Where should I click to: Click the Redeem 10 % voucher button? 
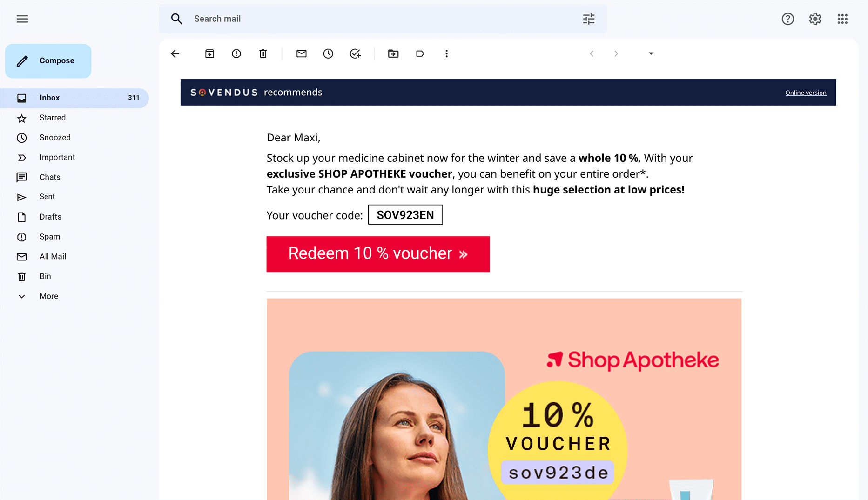pyautogui.click(x=378, y=254)
